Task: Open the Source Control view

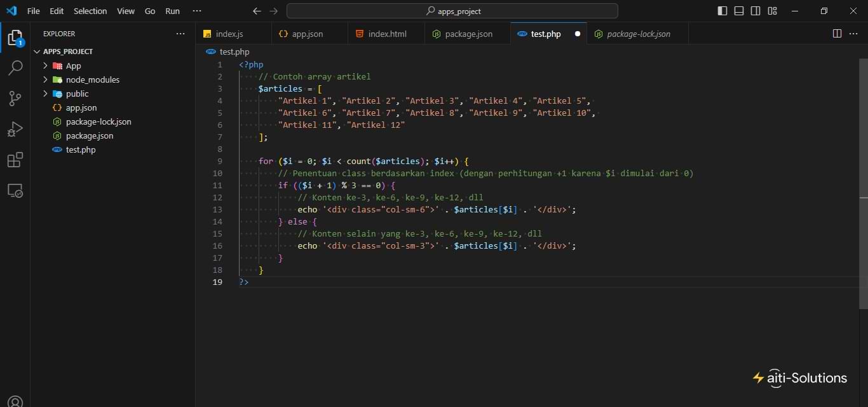Action: click(x=15, y=98)
